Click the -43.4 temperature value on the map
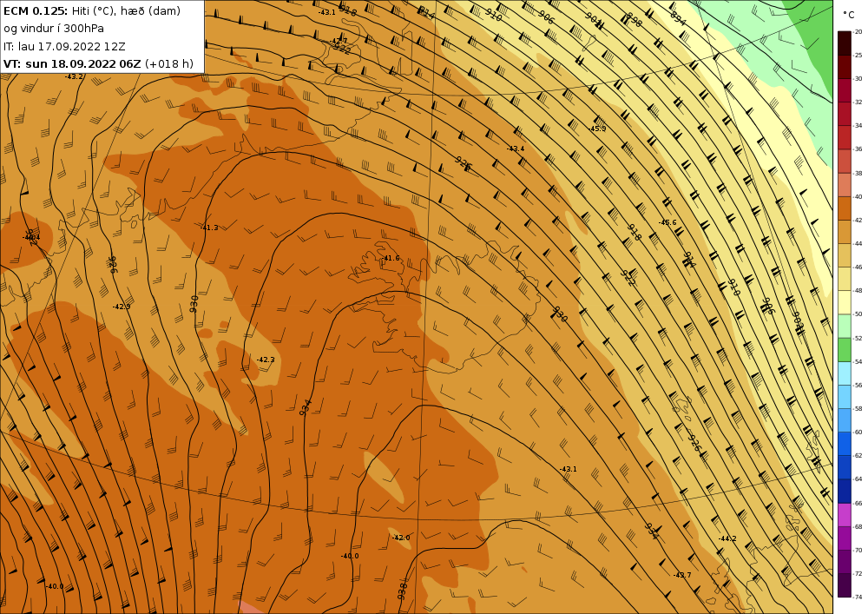 (x=516, y=149)
